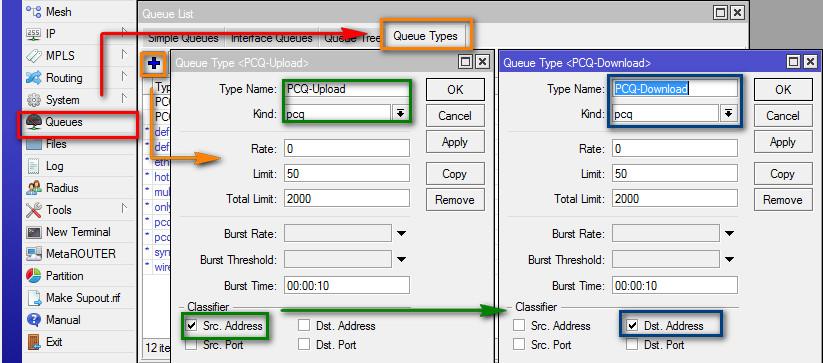Toggle Src. Port checkbox in PCQ-Upload
This screenshot has width=823, height=363.
tap(191, 345)
